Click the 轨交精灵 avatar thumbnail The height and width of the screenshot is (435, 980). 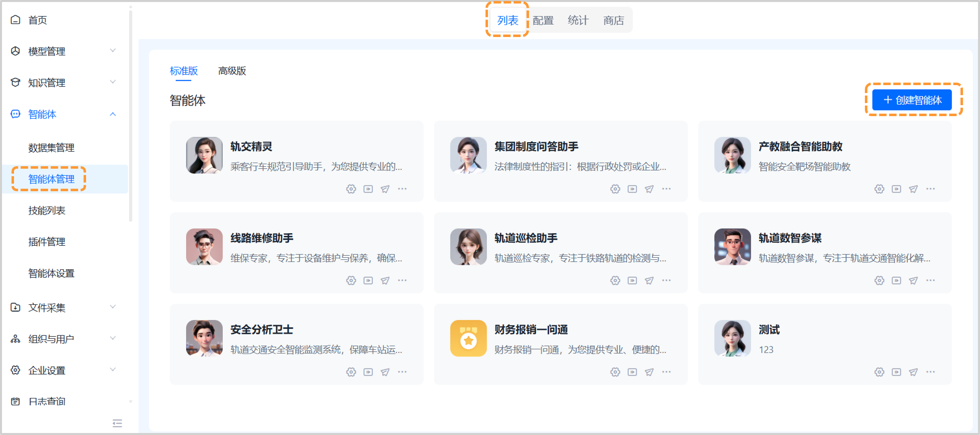(x=204, y=155)
